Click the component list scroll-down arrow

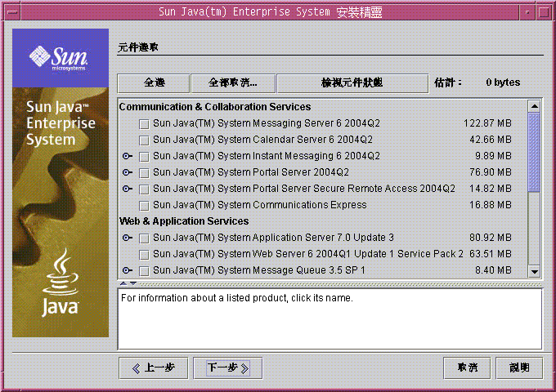[534, 271]
